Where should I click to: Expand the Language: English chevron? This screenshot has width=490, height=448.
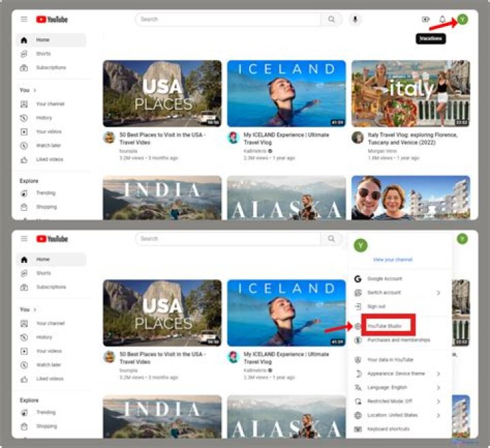coord(438,387)
